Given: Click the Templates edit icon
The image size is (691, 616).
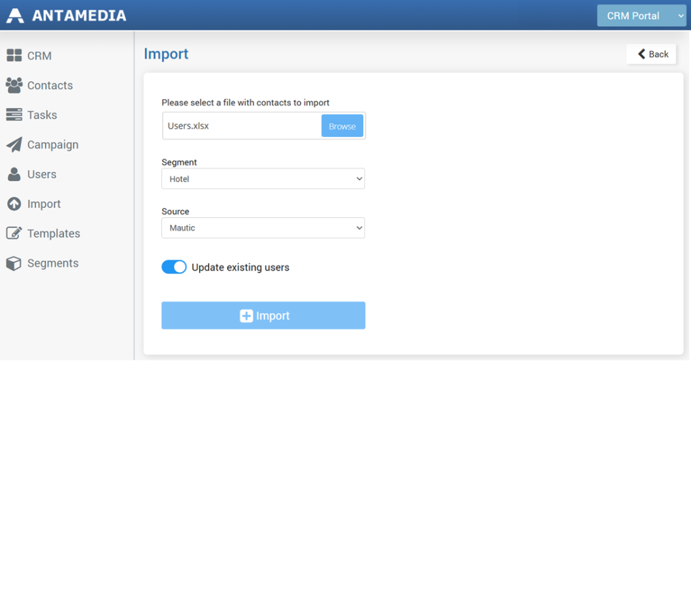Looking at the screenshot, I should (14, 233).
